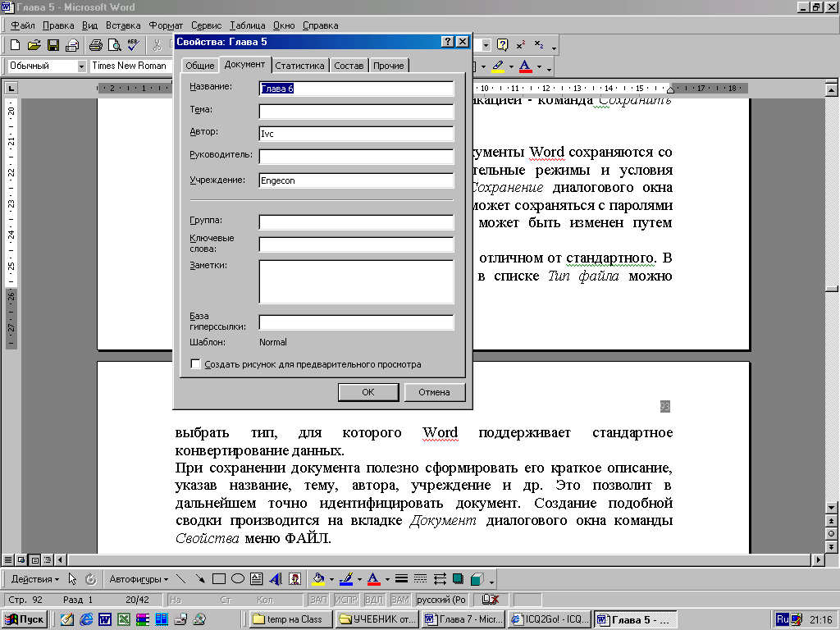Switch to the Прочие tab

point(389,66)
